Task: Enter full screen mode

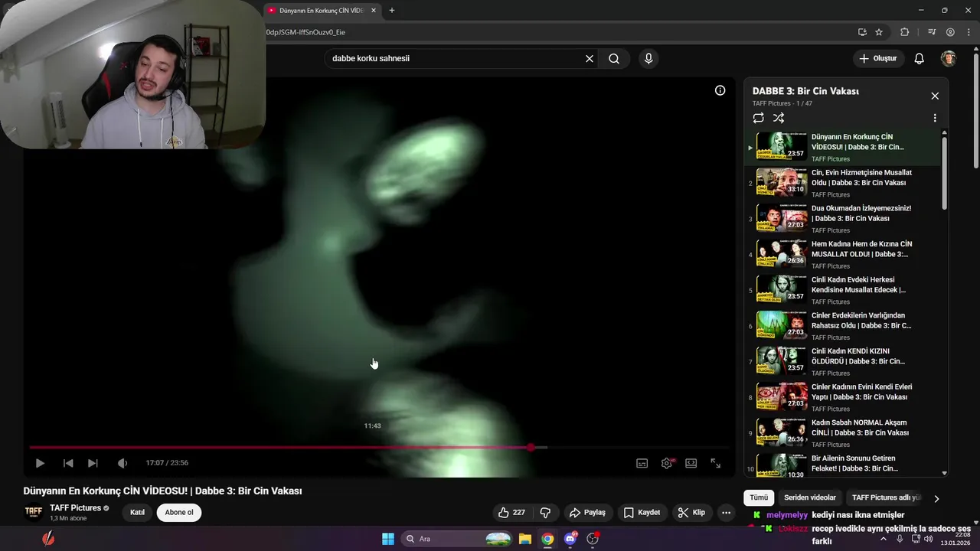Action: [716, 463]
